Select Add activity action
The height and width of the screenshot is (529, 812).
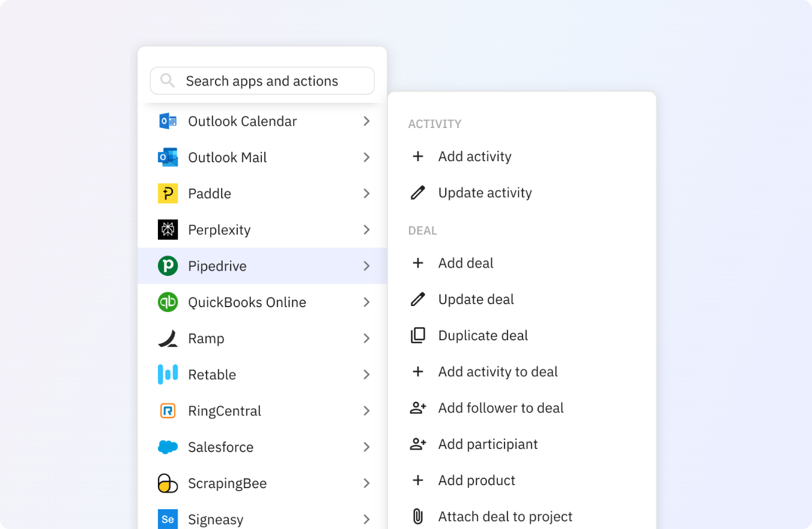pyautogui.click(x=474, y=156)
